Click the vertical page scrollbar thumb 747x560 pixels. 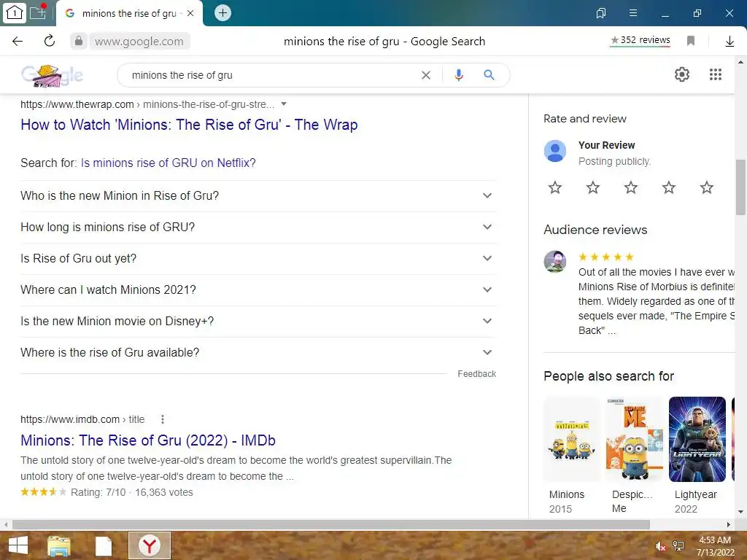[741, 187]
